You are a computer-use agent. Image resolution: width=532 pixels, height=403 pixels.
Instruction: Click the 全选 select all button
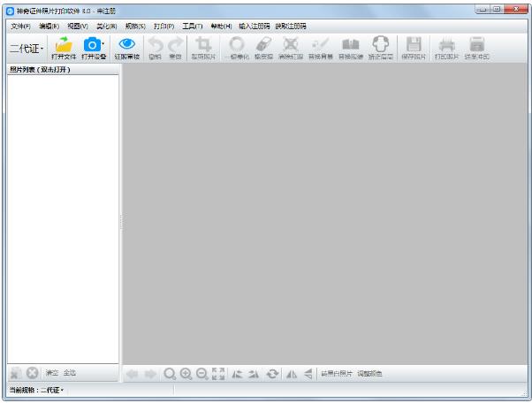click(70, 373)
